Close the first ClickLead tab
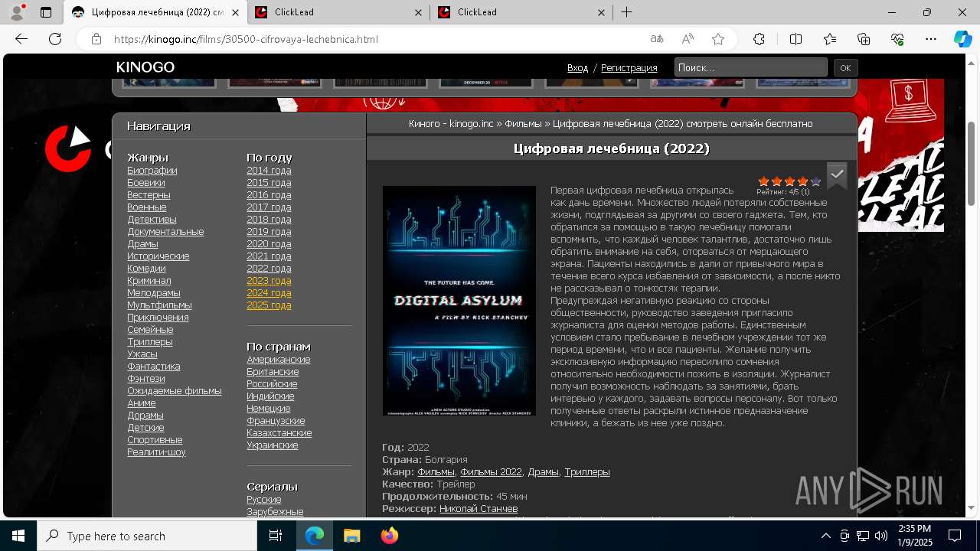The height and width of the screenshot is (551, 980). click(x=419, y=12)
